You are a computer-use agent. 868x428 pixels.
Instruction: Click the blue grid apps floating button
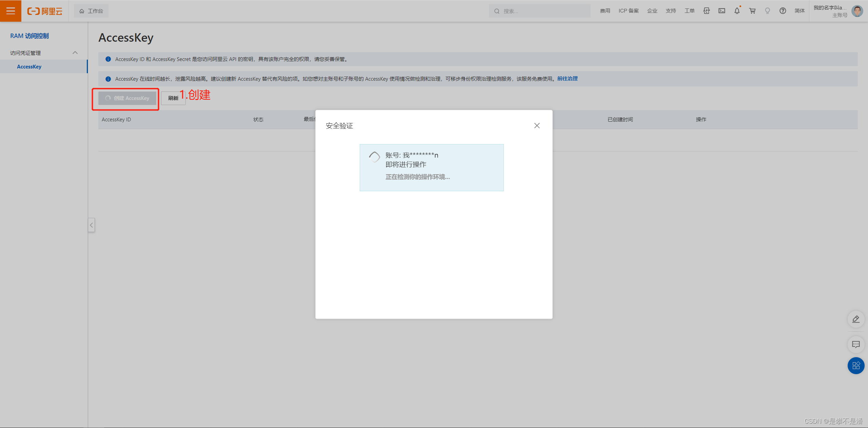click(856, 366)
